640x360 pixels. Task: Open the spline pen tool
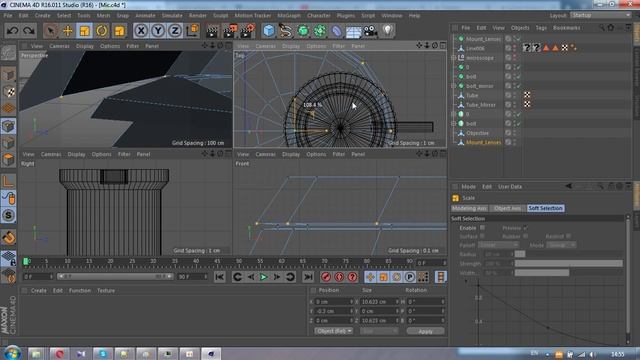[x=286, y=31]
